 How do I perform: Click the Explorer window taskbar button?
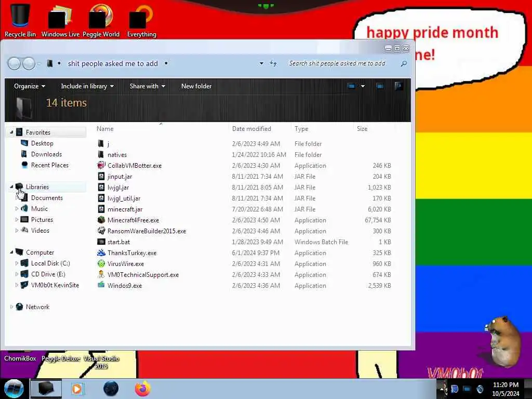[x=46, y=389]
